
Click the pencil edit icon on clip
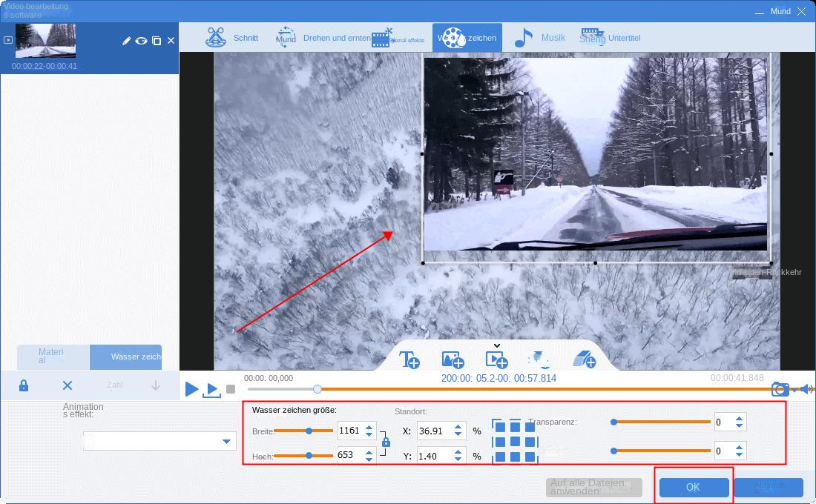tap(126, 41)
